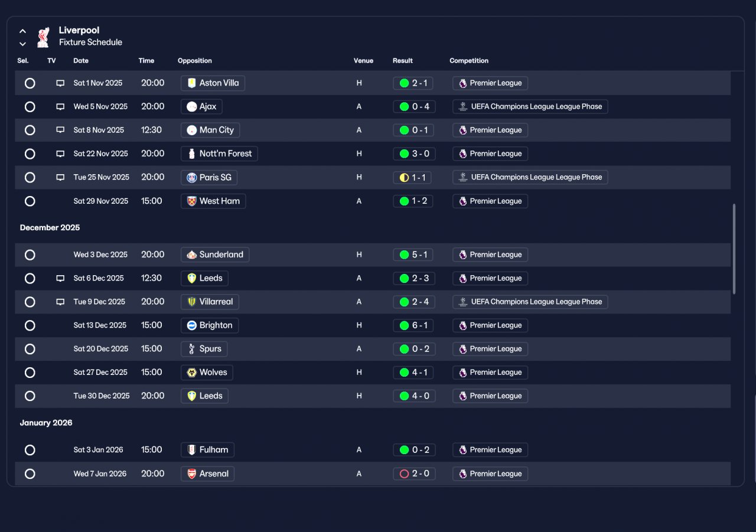Click the Sunderland club badge
756x532 pixels.
(x=191, y=255)
